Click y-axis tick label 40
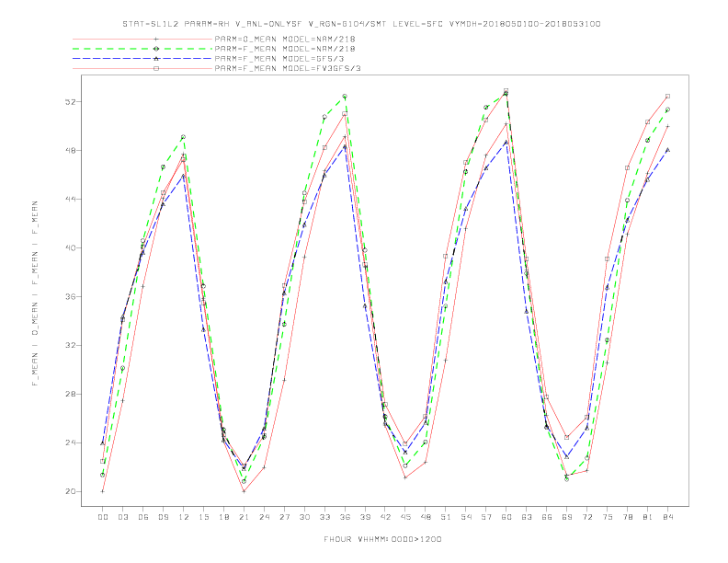The height and width of the screenshot is (563, 728). pos(70,248)
